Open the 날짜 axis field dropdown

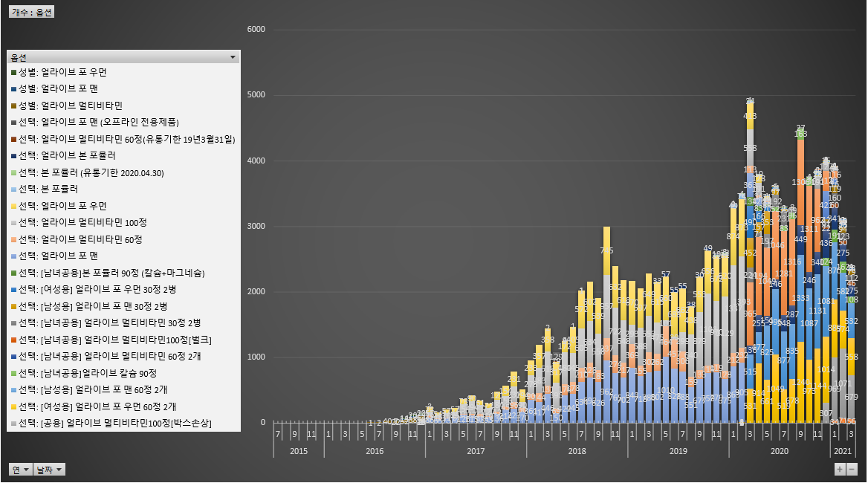[x=49, y=470]
